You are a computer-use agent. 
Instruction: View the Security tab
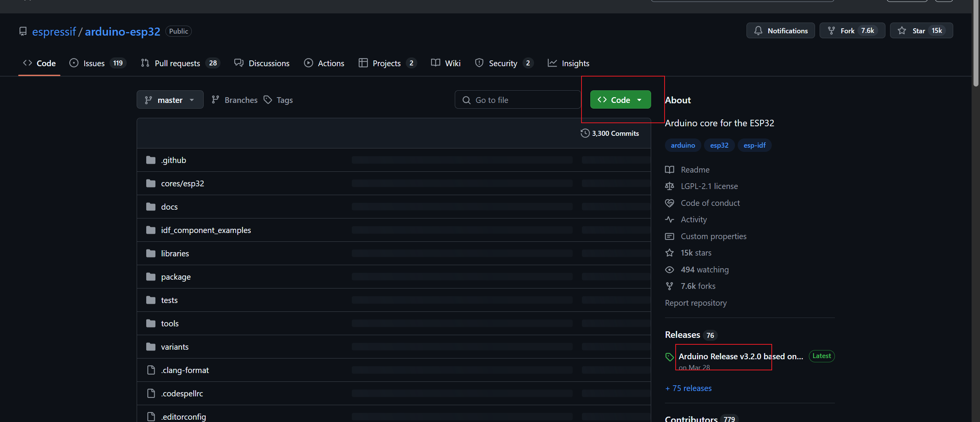tap(504, 63)
